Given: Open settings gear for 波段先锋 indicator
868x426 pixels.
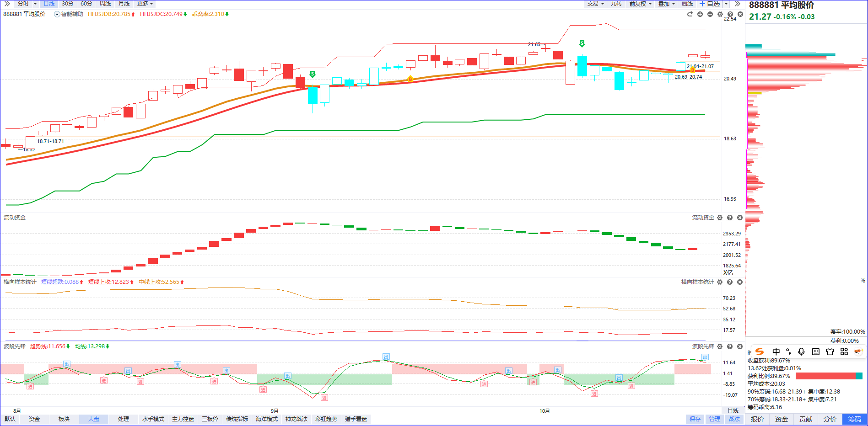Looking at the screenshot, I should tap(720, 346).
